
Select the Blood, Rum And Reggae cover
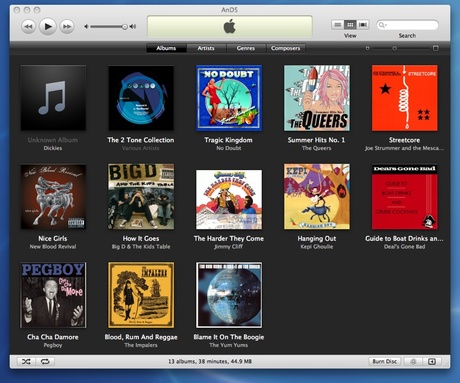pyautogui.click(x=141, y=295)
